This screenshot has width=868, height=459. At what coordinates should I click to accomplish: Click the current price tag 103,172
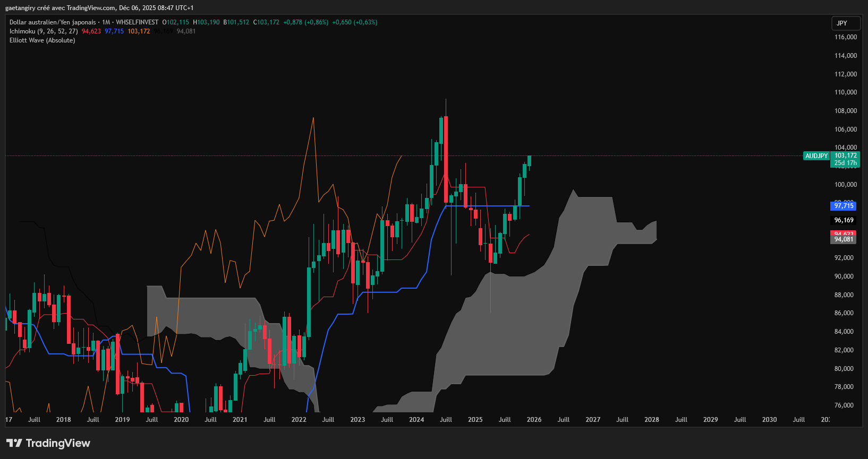[x=845, y=155]
